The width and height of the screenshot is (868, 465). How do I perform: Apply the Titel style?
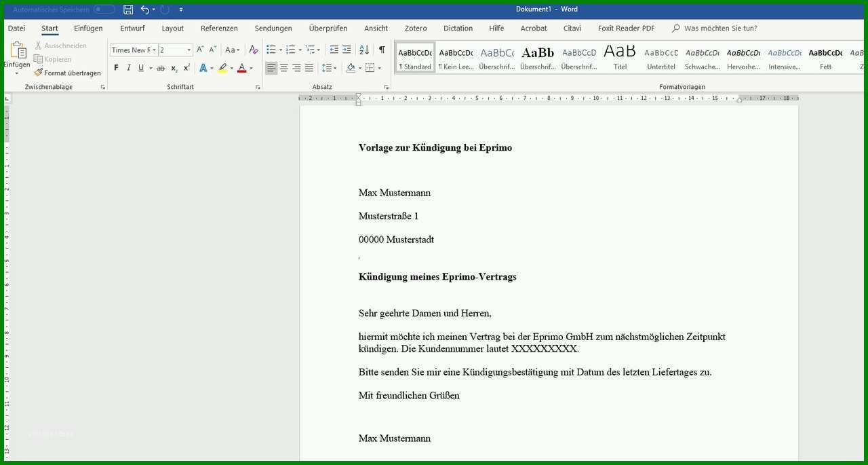tap(620, 57)
